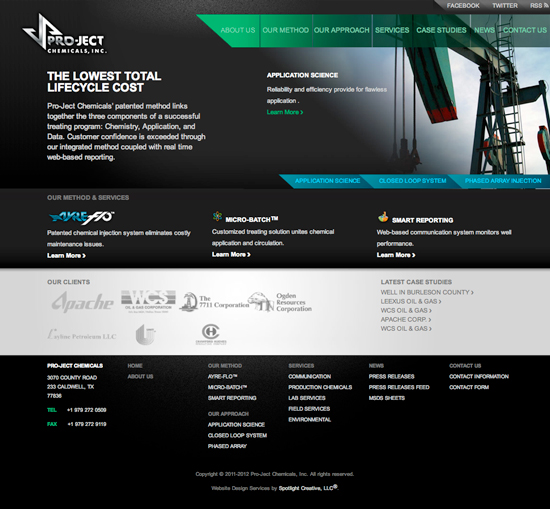Click the Micro-Batch atom icon
This screenshot has width=550, height=509.
(x=217, y=216)
